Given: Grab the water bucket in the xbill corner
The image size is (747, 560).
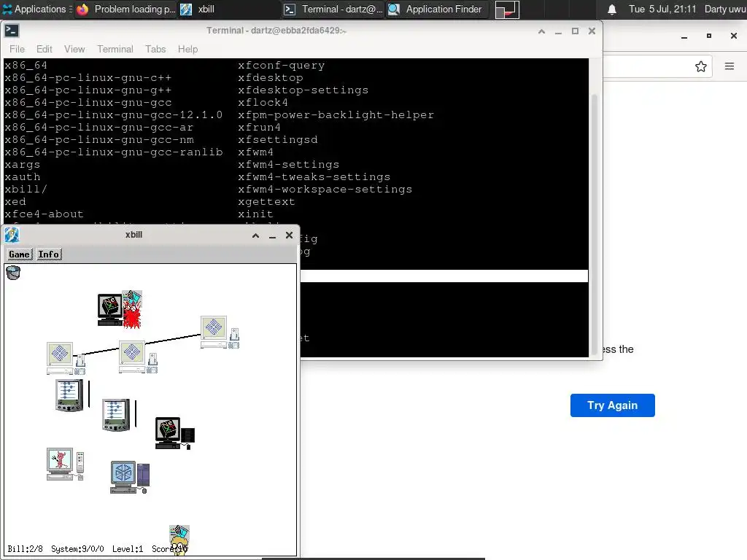Looking at the screenshot, I should coord(13,273).
